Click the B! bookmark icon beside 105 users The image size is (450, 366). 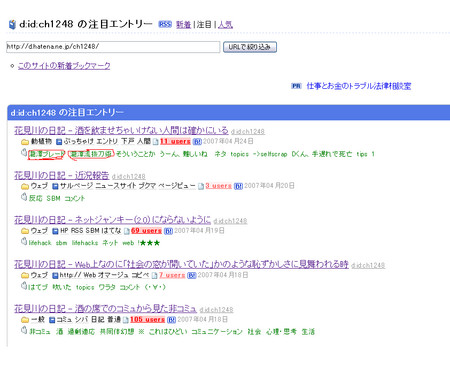(x=171, y=320)
